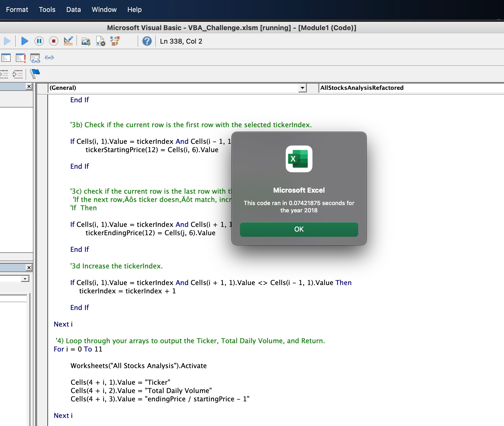Image resolution: width=504 pixels, height=426 pixels.
Task: Open the Project Explorer icon
Action: coord(86,41)
